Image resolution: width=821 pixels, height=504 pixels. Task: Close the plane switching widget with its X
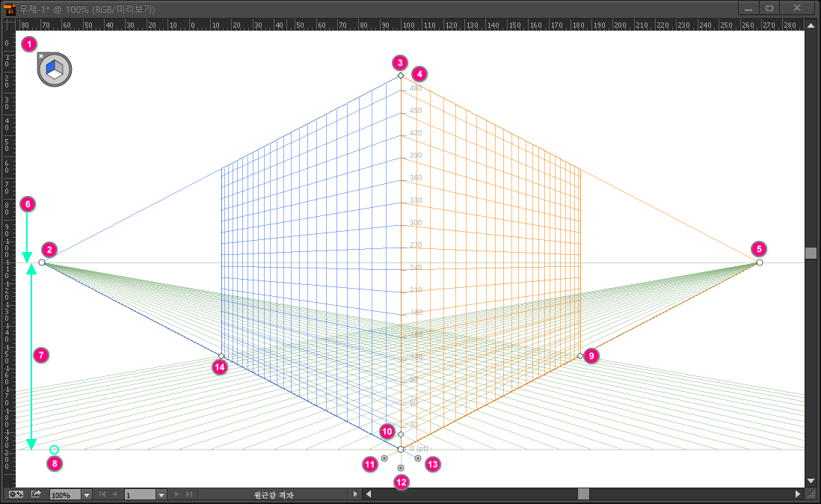40,56
